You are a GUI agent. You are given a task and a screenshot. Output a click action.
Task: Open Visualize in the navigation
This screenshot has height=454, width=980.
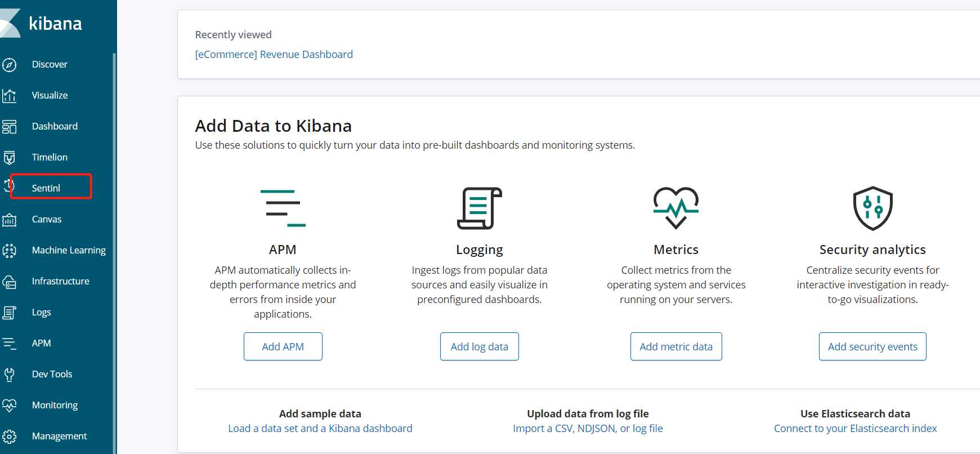click(x=50, y=95)
